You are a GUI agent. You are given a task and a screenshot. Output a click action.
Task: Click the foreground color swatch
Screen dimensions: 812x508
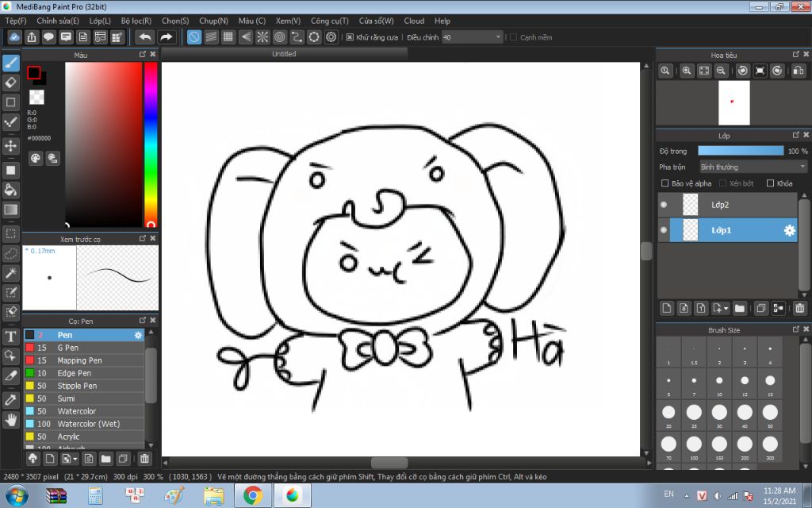(34, 72)
